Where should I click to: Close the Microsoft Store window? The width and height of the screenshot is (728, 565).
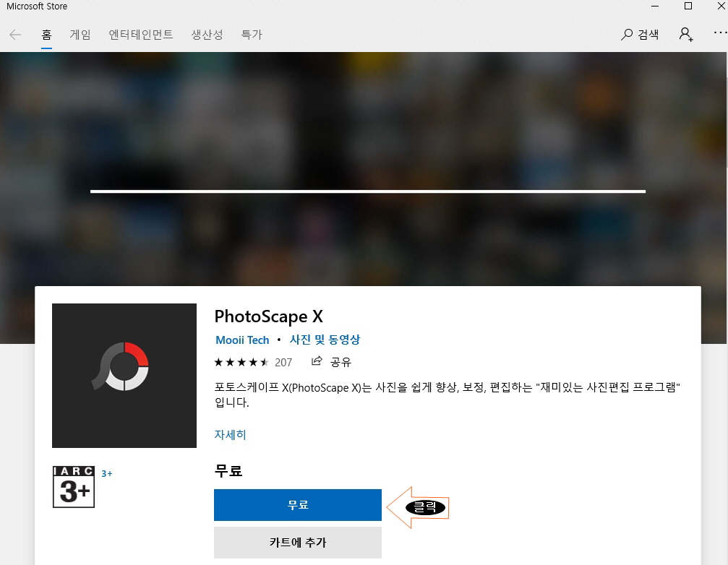[x=721, y=6]
